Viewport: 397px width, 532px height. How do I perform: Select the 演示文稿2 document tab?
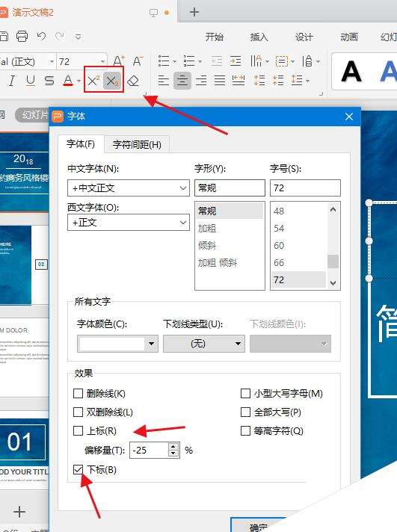pos(33,13)
